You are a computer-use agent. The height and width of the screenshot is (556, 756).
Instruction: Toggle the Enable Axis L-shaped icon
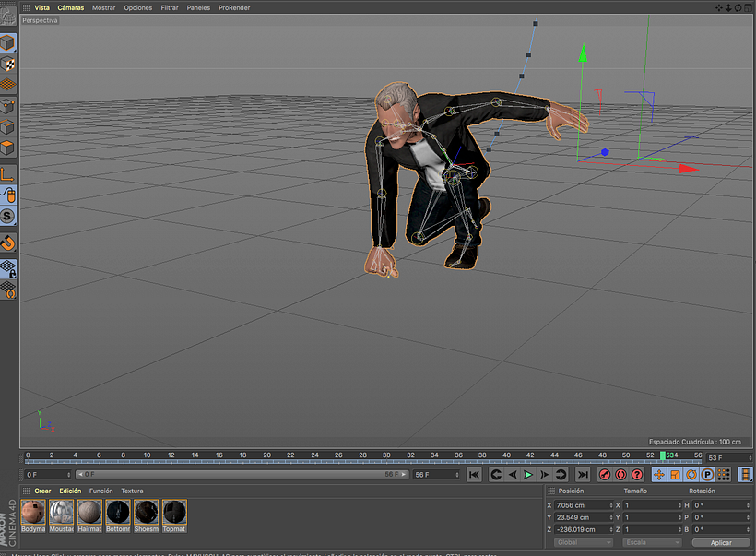7,174
